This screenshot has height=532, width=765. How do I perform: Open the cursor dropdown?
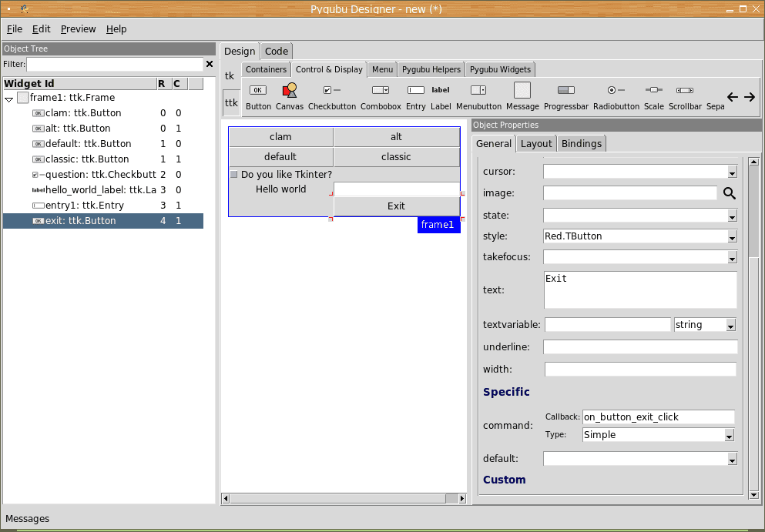pos(731,172)
